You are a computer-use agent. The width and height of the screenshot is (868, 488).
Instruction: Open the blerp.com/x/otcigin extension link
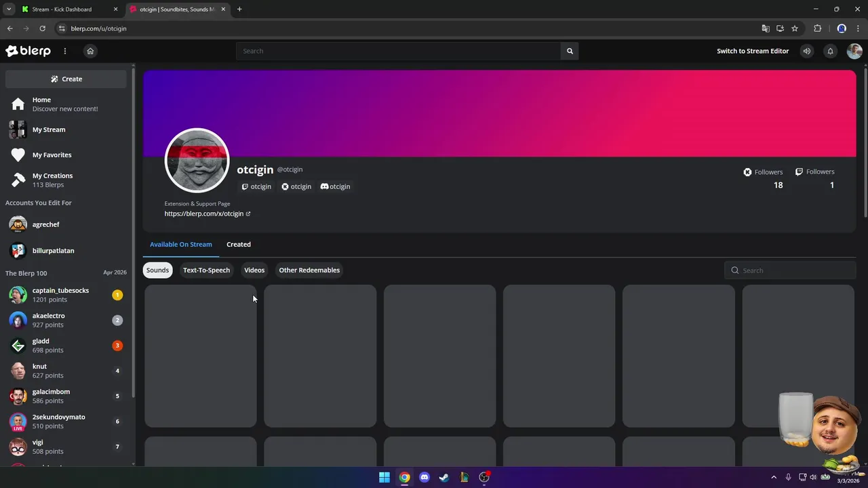(208, 213)
